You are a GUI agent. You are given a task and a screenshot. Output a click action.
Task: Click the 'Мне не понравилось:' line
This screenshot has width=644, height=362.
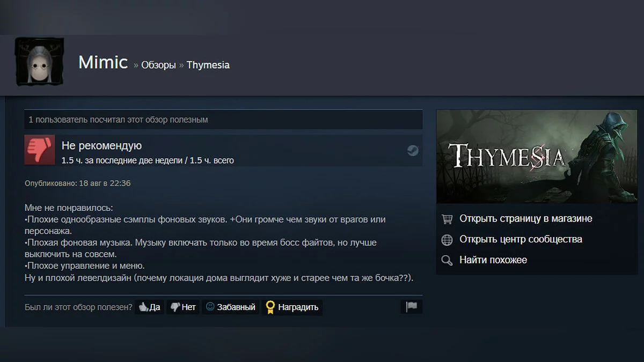pyautogui.click(x=69, y=208)
